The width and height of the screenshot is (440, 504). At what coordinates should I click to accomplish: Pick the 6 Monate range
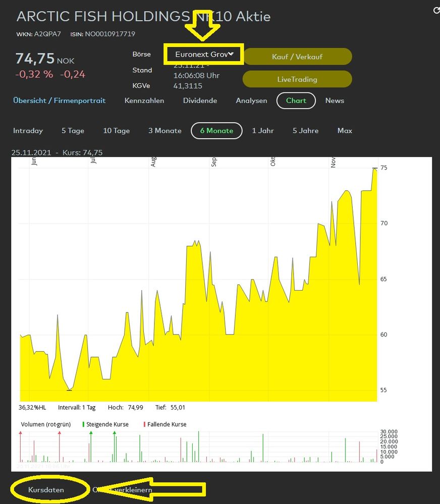(x=216, y=131)
